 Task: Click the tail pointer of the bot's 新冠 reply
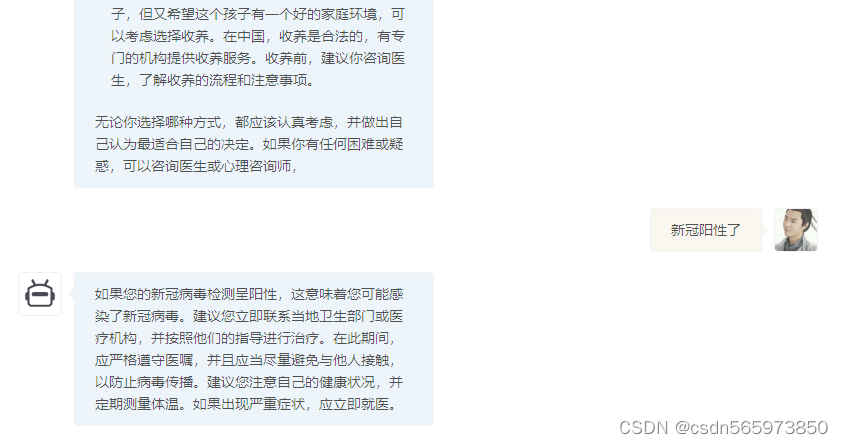(71, 294)
